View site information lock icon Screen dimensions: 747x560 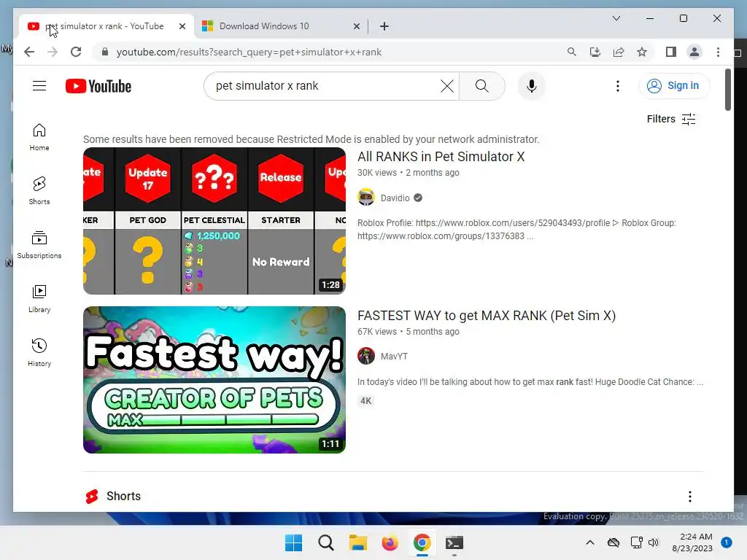click(105, 52)
